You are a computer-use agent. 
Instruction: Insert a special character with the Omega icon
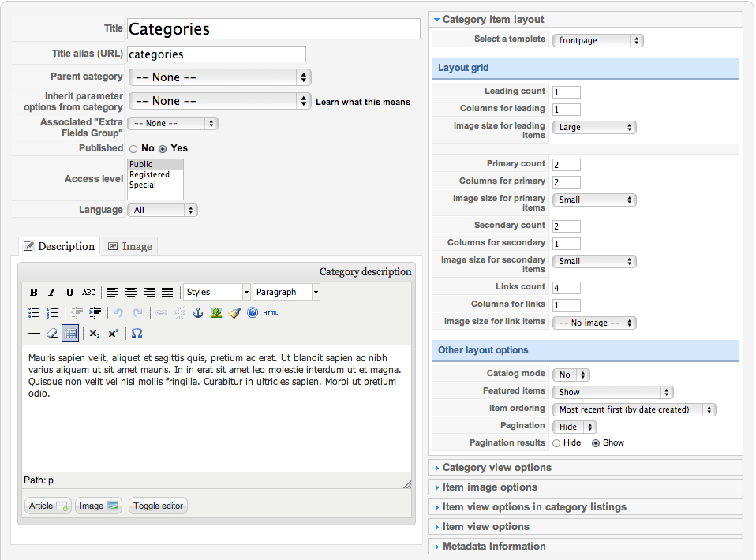pyautogui.click(x=137, y=333)
